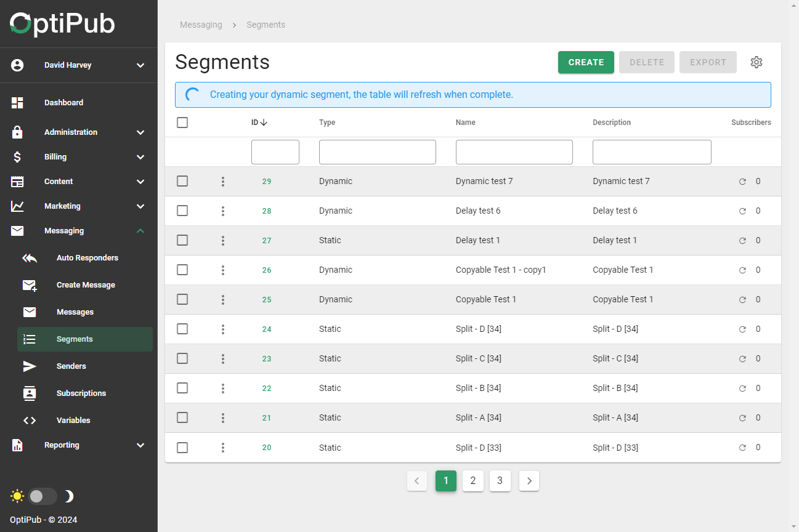Click the Description column header
The image size is (799, 532).
(x=612, y=123)
